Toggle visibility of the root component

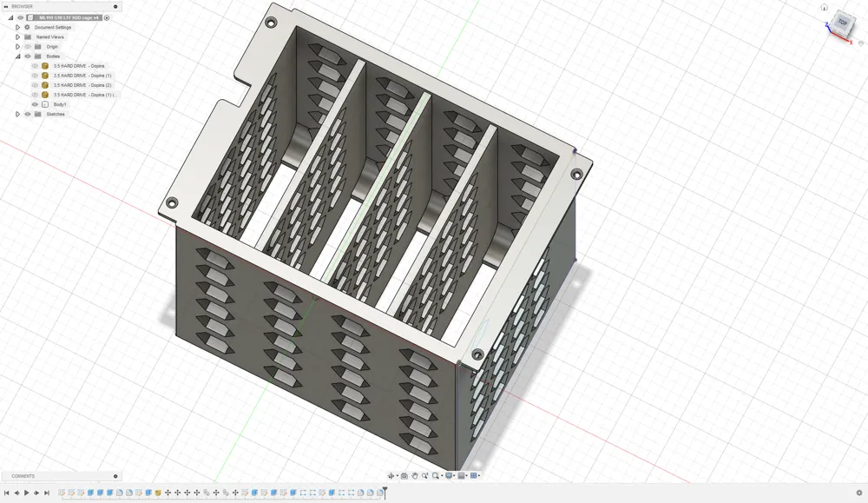21,17
